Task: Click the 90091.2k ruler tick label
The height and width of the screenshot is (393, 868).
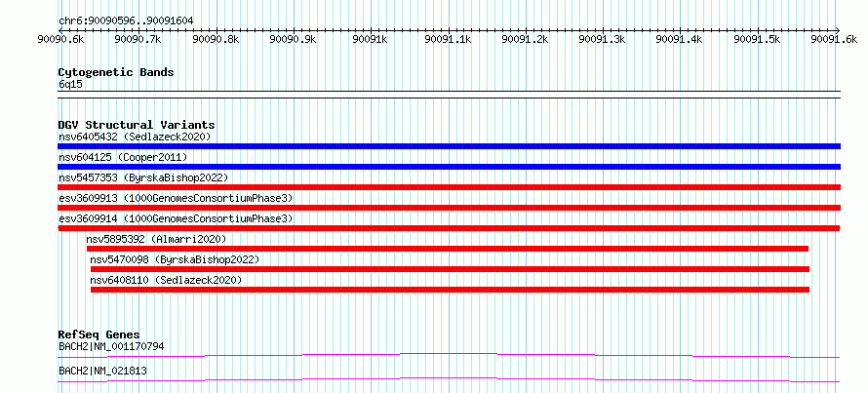Action: click(525, 39)
